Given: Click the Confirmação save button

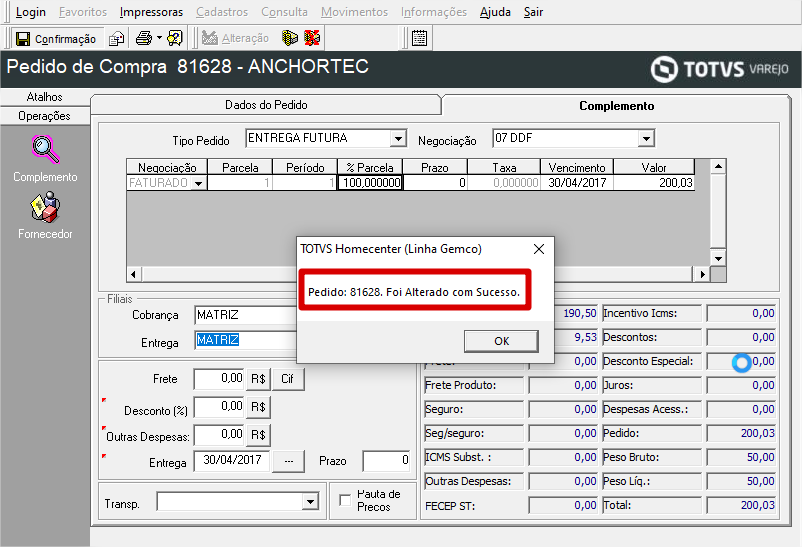Looking at the screenshot, I should pyautogui.click(x=56, y=38).
